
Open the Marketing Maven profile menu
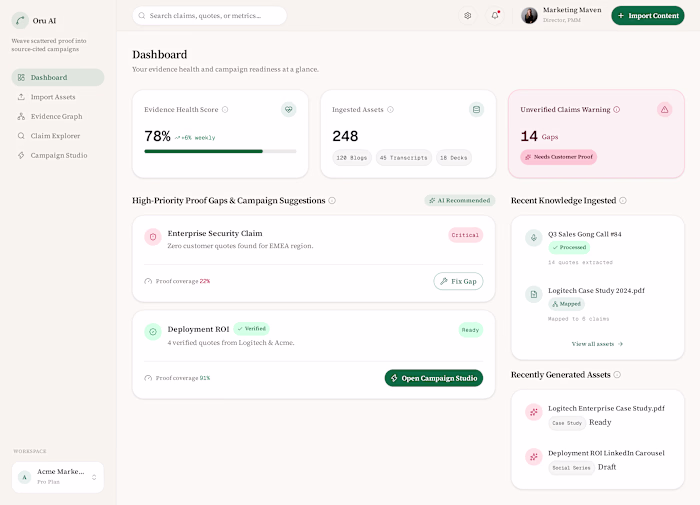coord(561,16)
